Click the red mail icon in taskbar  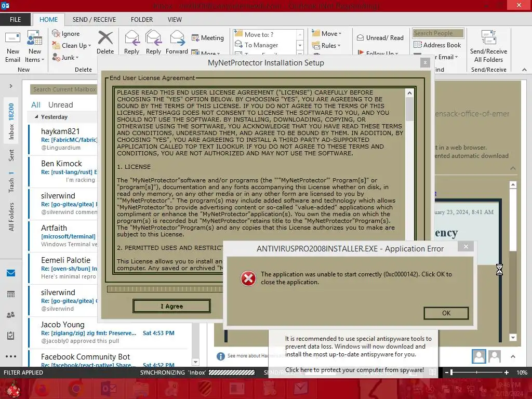(301, 388)
